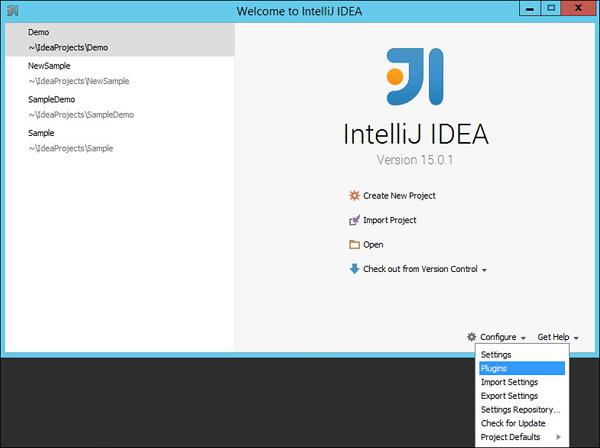Click the blue Check out download arrow icon

click(354, 269)
